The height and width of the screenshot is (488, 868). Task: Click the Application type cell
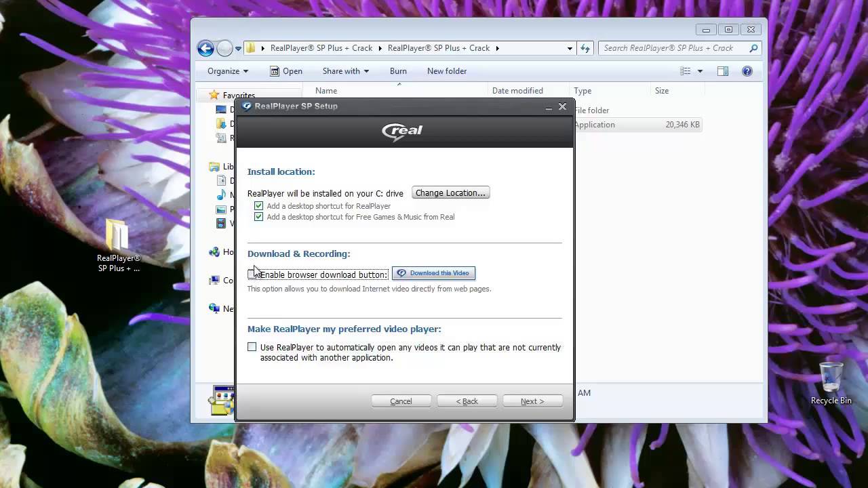(x=595, y=125)
